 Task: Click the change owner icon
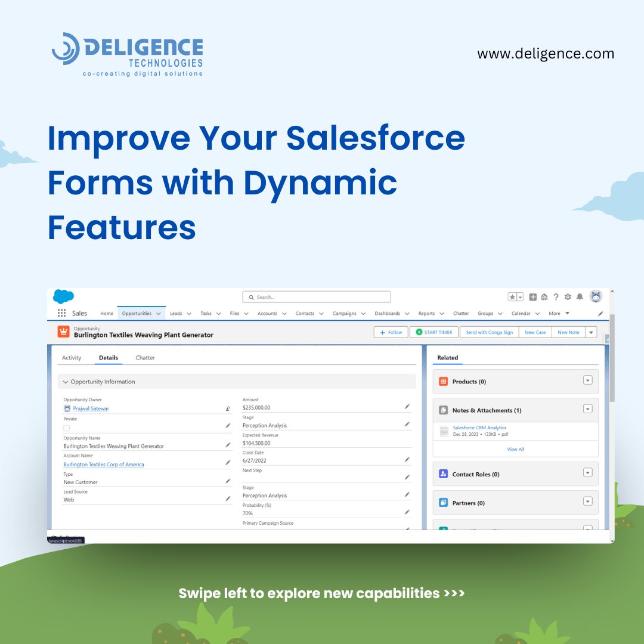[x=228, y=408]
